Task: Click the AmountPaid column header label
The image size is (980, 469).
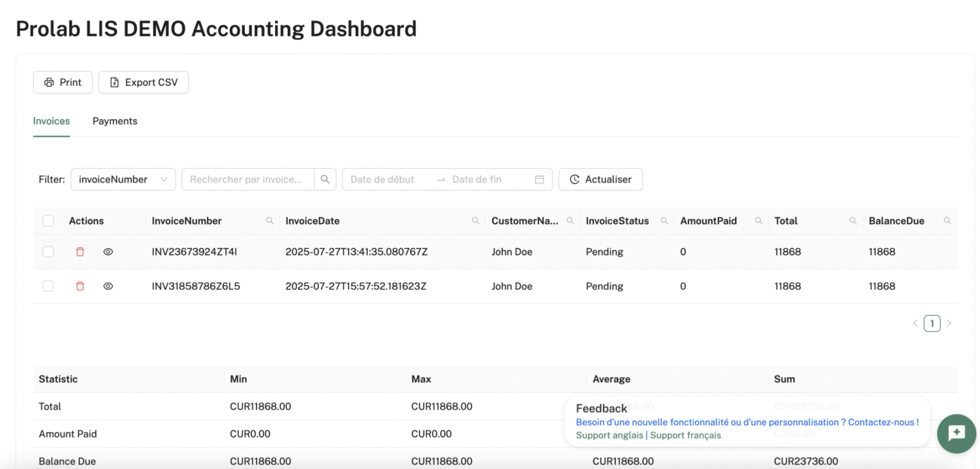Action: (x=709, y=221)
